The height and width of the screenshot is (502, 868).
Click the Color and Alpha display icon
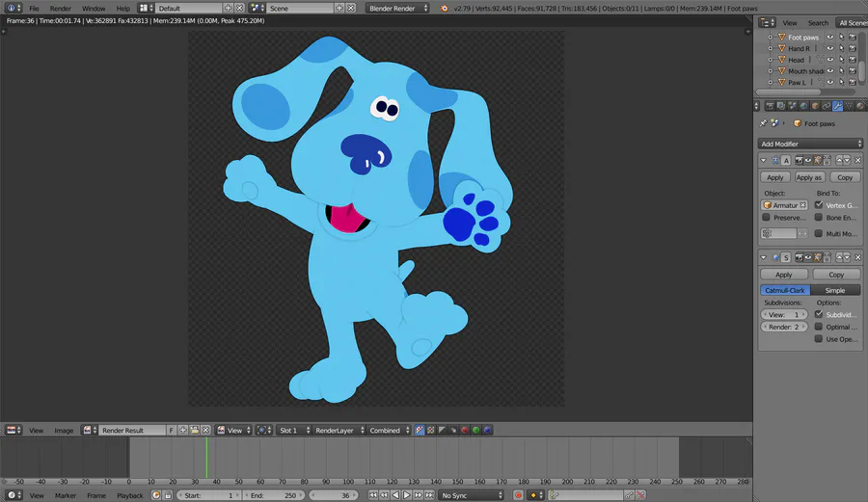click(420, 430)
